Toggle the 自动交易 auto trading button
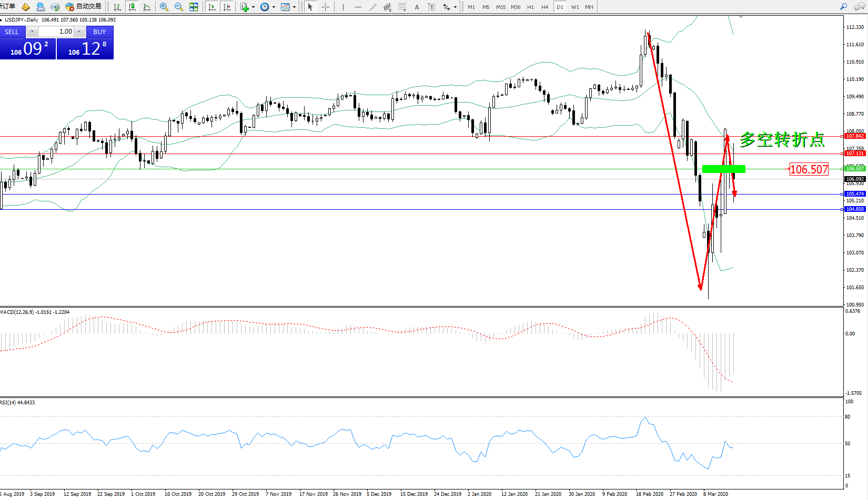 pyautogui.click(x=83, y=7)
